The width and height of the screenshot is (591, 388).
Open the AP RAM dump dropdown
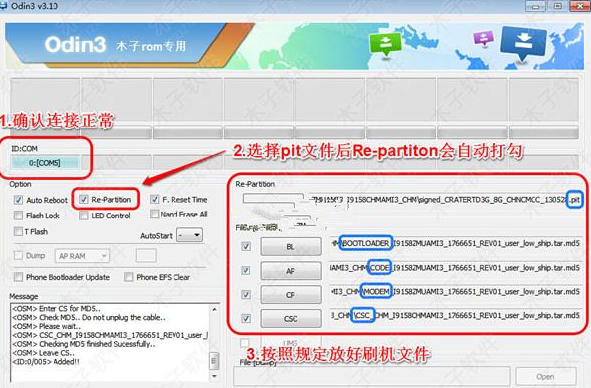[x=83, y=256]
